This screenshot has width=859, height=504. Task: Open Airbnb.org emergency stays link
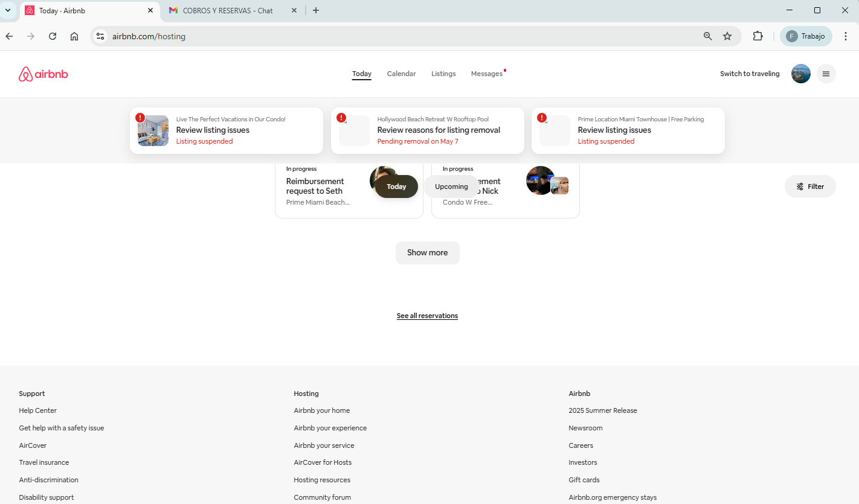613,497
